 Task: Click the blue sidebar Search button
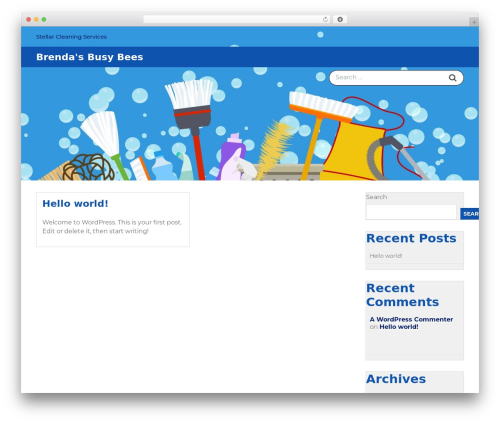point(470,214)
